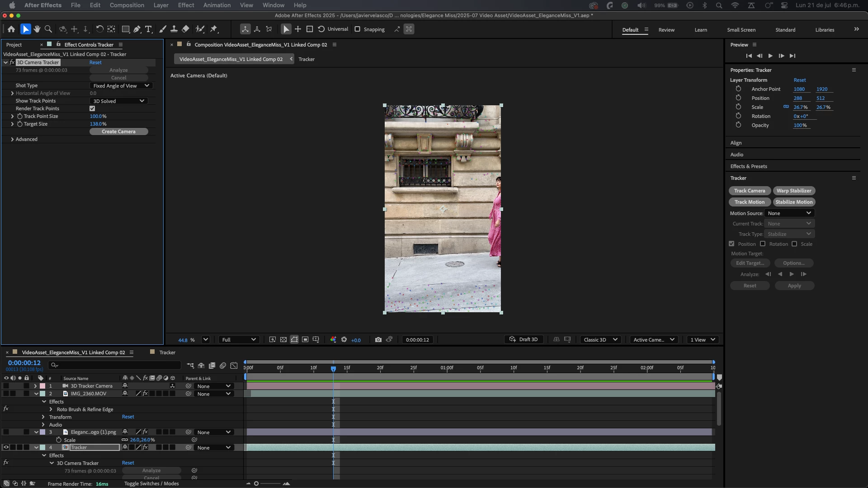Select the Zoom tool in toolbar
This screenshot has width=868, height=488.
[x=48, y=29]
